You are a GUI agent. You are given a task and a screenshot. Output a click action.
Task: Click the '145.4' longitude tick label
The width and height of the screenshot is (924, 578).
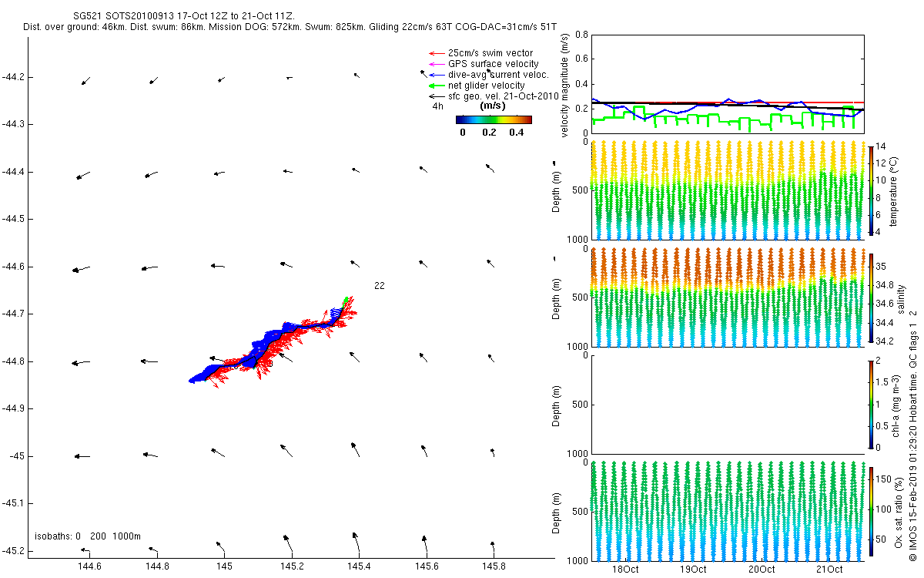pos(359,566)
